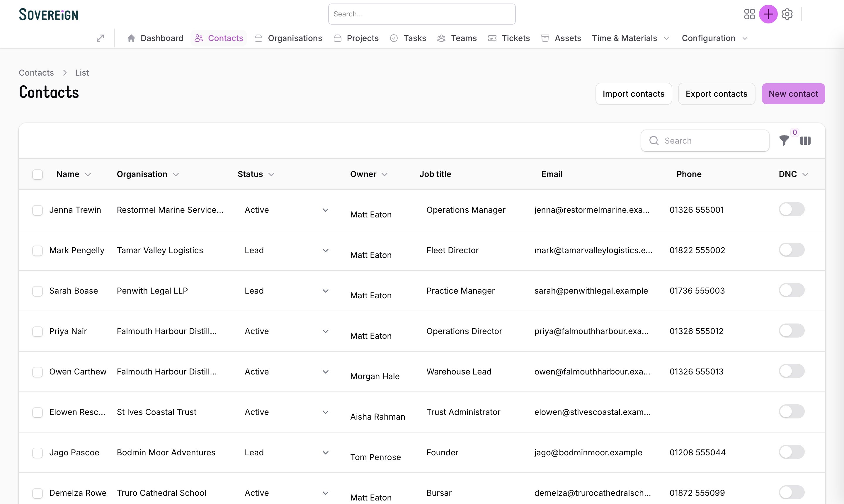The image size is (844, 504).
Task: Switch to the Projects tab
Action: tap(356, 38)
